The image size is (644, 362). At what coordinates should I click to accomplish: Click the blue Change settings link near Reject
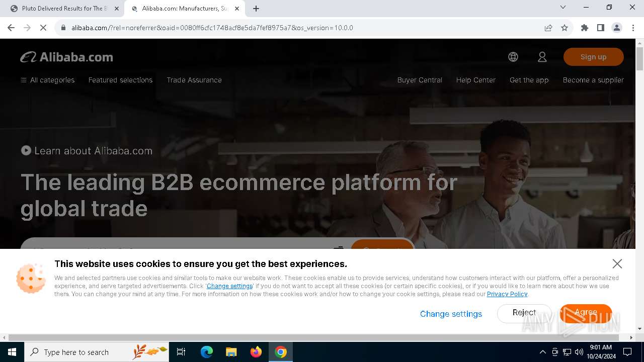tap(451, 314)
